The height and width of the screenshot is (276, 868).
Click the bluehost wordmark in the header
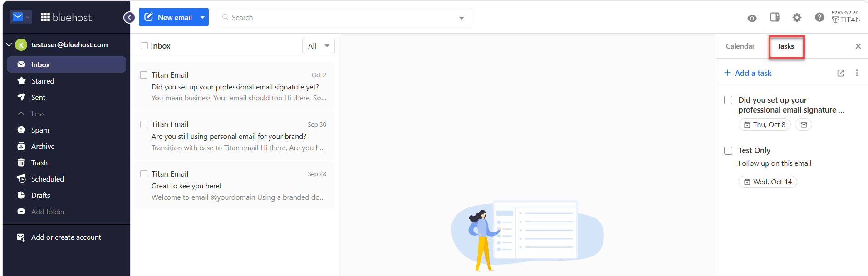(72, 17)
